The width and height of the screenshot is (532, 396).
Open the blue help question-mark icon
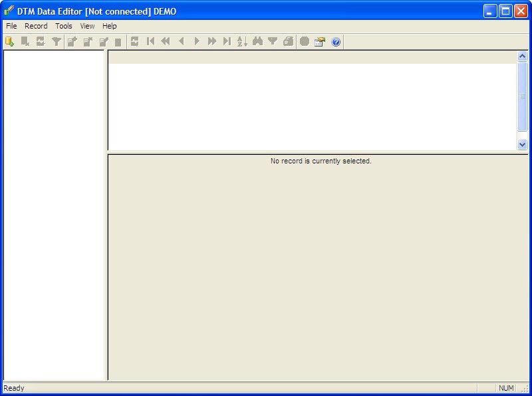tap(336, 42)
